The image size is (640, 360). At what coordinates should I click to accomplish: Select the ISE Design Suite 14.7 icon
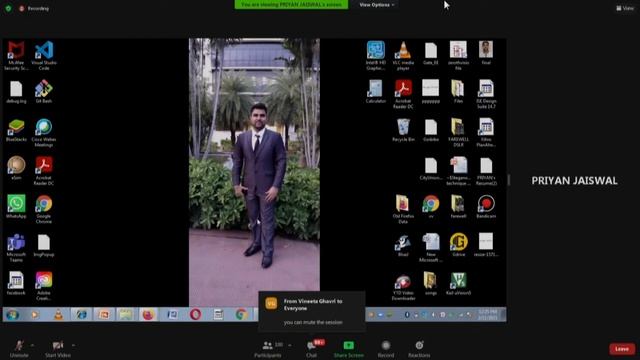tap(486, 94)
